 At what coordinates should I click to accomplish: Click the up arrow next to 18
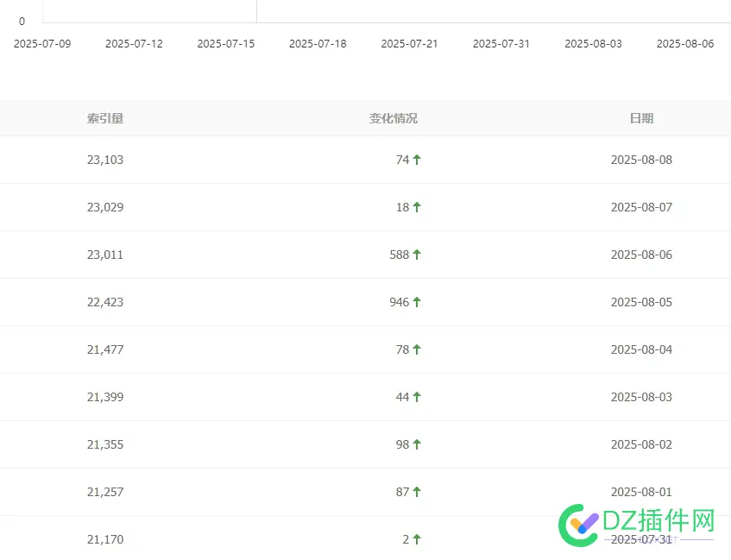tap(415, 207)
